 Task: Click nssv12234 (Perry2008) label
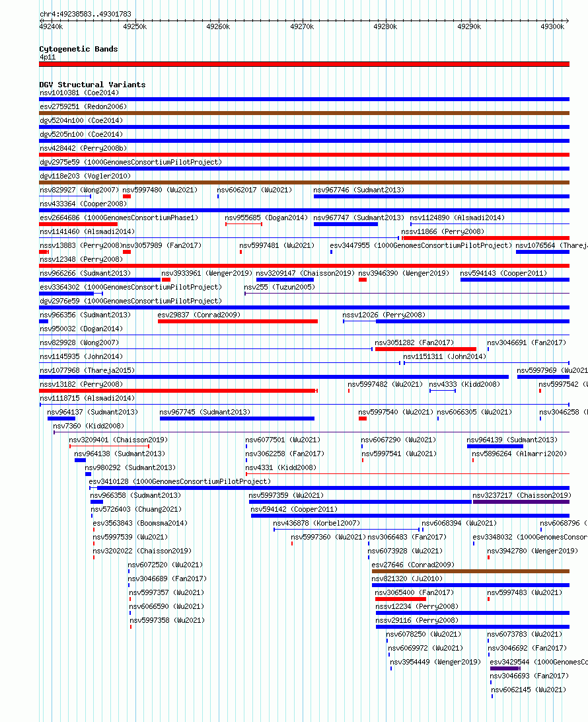coord(417,606)
